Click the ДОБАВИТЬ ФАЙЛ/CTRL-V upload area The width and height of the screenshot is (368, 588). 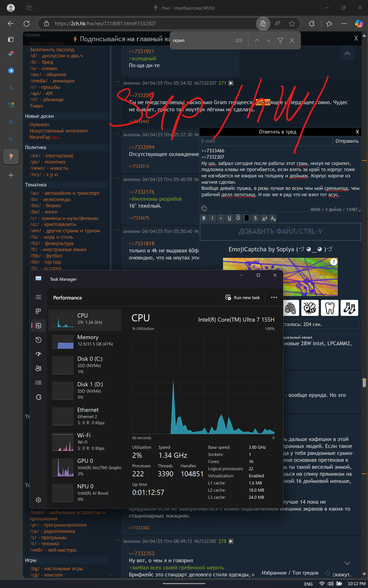(280, 232)
